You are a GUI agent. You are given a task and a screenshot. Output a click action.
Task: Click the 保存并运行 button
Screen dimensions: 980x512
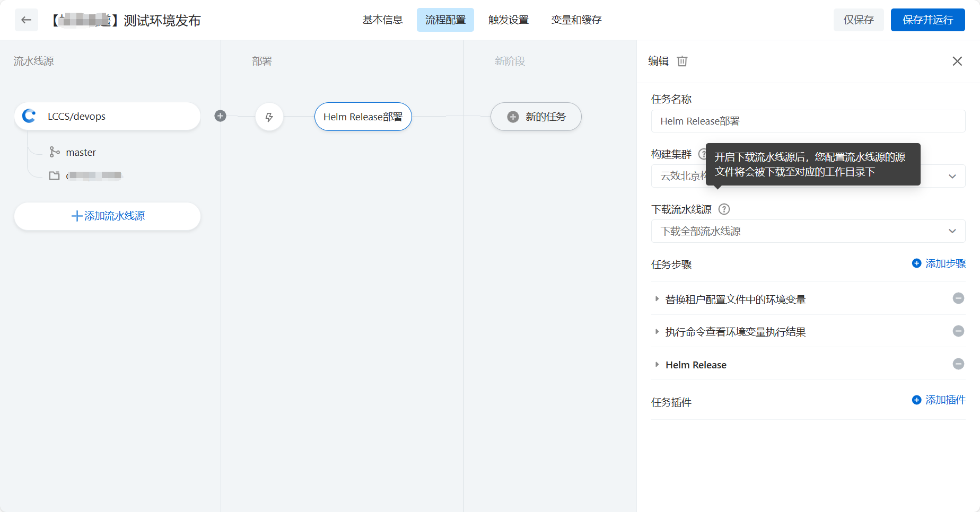coord(927,20)
